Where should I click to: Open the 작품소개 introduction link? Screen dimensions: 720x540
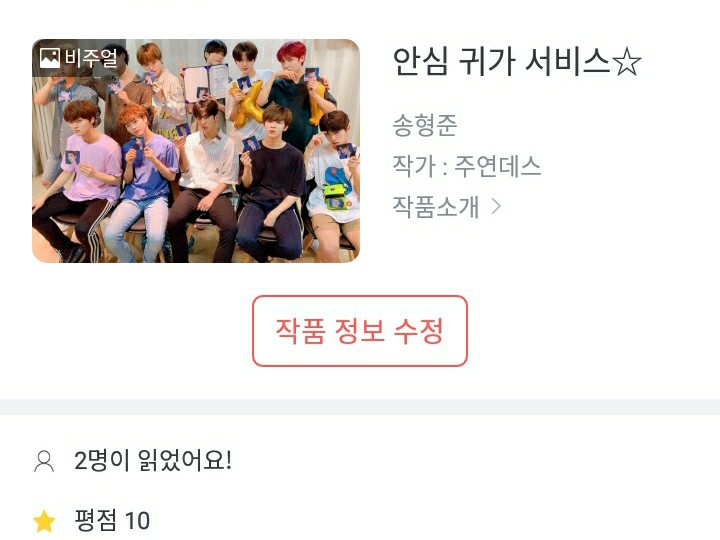point(435,206)
